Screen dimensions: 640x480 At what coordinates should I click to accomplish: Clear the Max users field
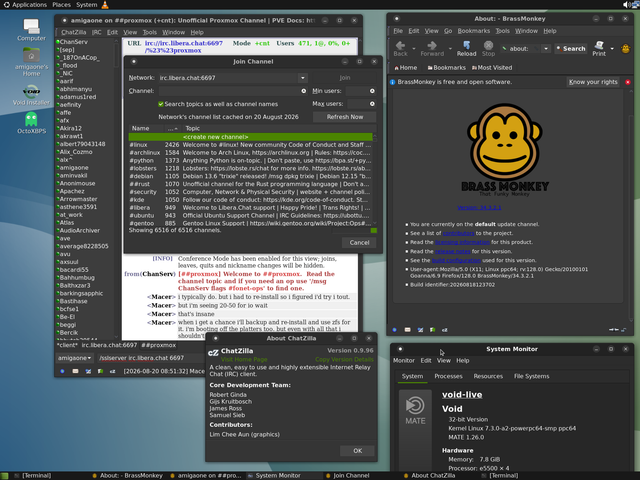pyautogui.click(x=372, y=104)
